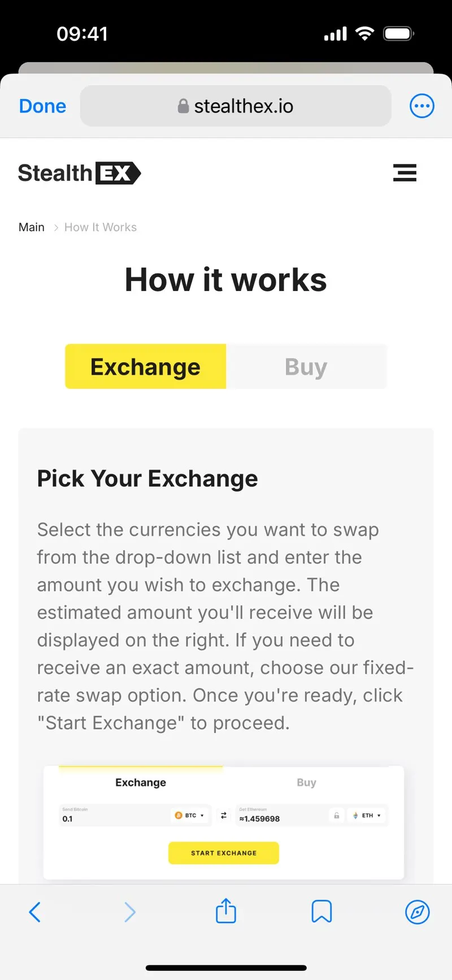Toggle the fixed-rate lock icon
Screen dimensions: 452x980
[337, 816]
